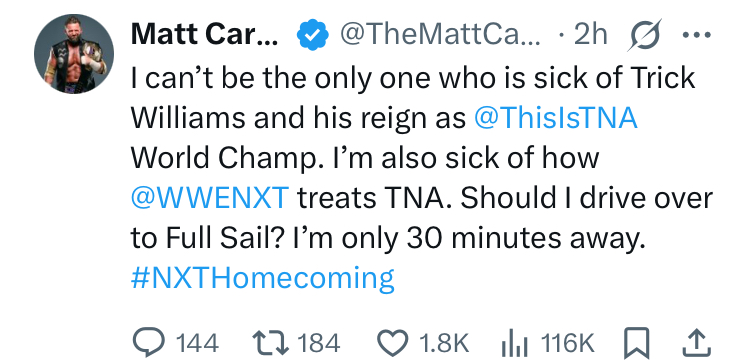
Task: Click the 184 reposts count
Action: (x=319, y=343)
